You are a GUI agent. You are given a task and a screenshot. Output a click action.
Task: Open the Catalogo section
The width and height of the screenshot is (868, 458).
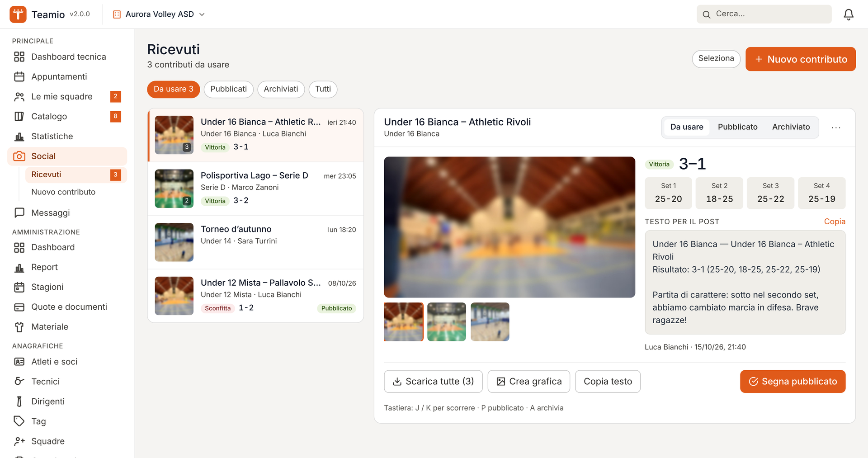point(67,116)
